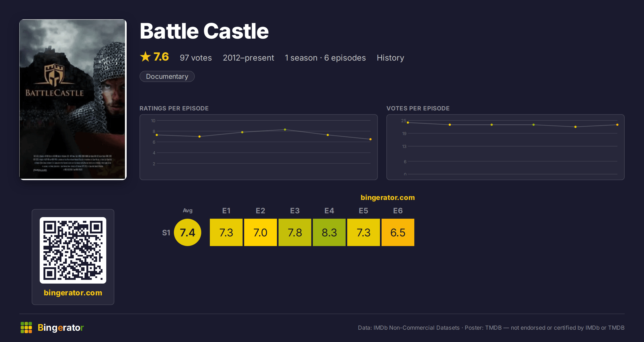Select the E3 rating tile 7.8
The width and height of the screenshot is (644, 342).
coord(295,232)
